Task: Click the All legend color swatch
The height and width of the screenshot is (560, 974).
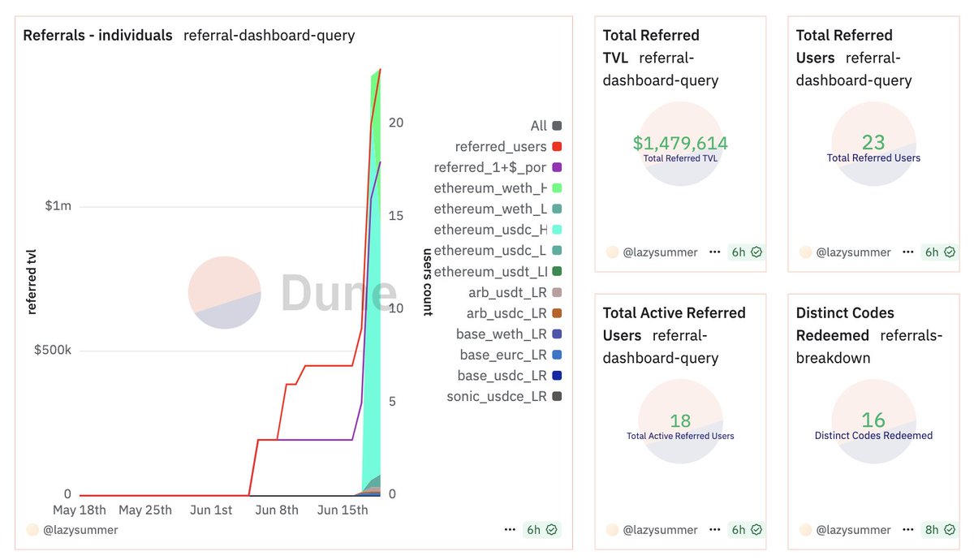Action: tap(557, 126)
